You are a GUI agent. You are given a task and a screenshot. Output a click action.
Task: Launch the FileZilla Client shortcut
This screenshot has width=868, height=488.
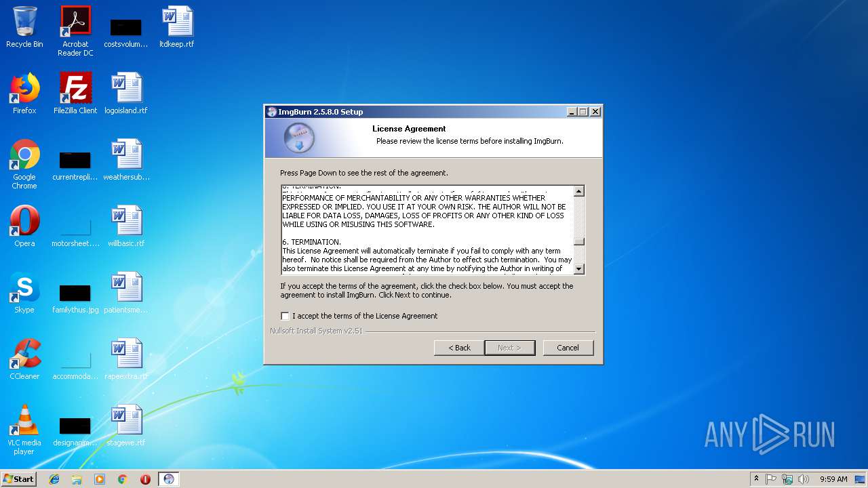(75, 94)
